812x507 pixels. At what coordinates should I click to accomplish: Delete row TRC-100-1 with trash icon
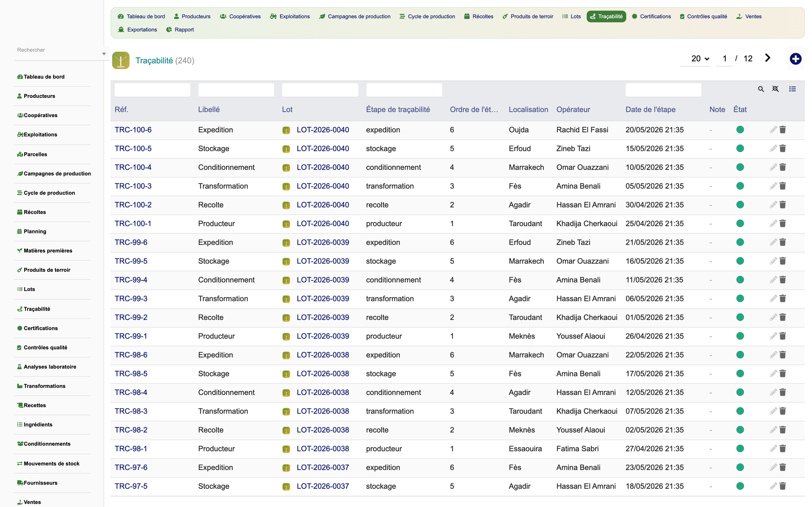tap(783, 223)
